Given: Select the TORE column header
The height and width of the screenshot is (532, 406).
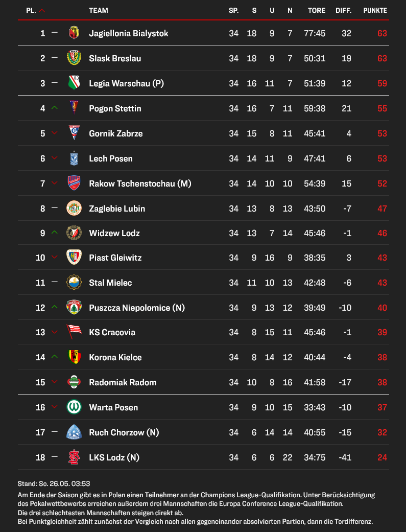Looking at the screenshot, I should (317, 11).
